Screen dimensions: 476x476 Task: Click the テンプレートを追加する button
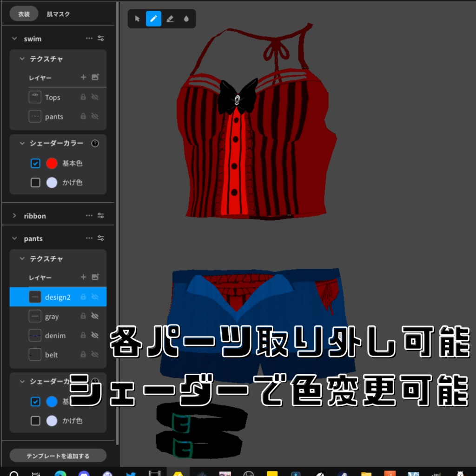pos(58,456)
